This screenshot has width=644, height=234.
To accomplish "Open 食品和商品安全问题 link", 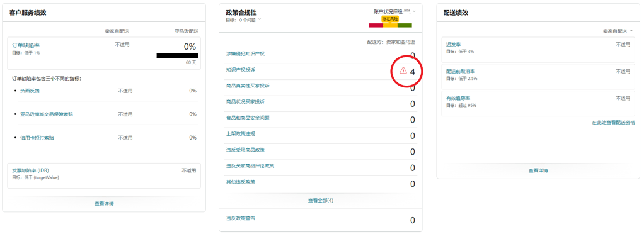I will pos(248,118).
